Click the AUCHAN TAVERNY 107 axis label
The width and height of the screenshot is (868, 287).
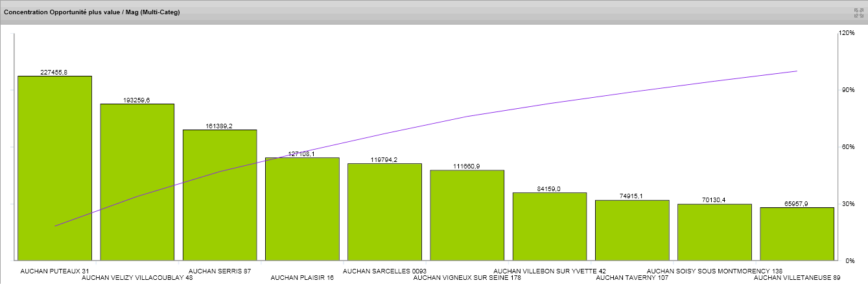click(x=632, y=278)
